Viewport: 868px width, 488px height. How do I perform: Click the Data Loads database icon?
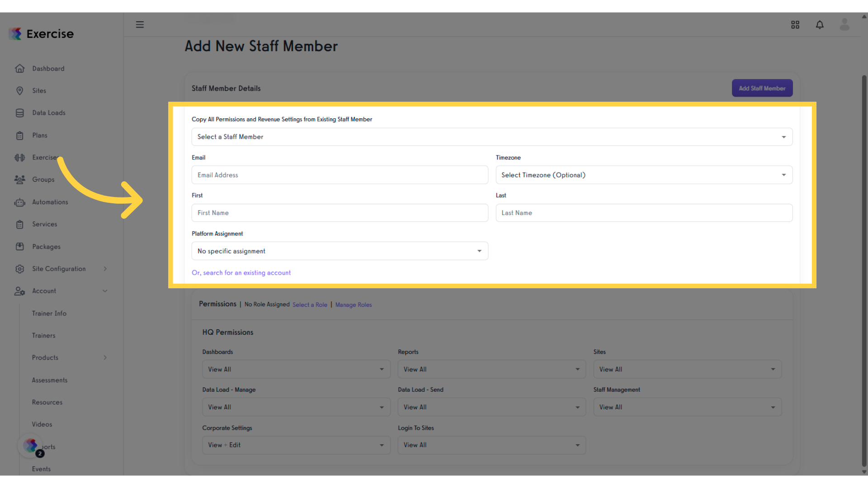pos(20,113)
